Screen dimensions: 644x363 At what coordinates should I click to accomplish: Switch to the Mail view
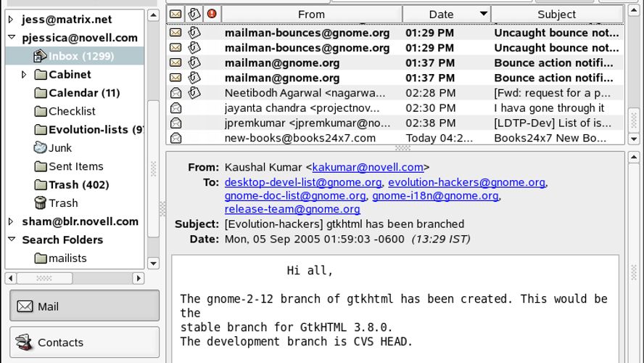click(84, 306)
